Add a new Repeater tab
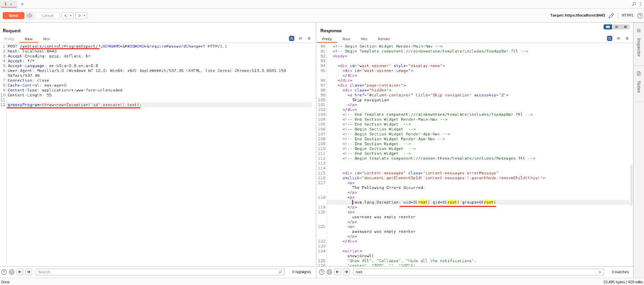Screen dimensions: 644x285 click(x=22, y=4)
